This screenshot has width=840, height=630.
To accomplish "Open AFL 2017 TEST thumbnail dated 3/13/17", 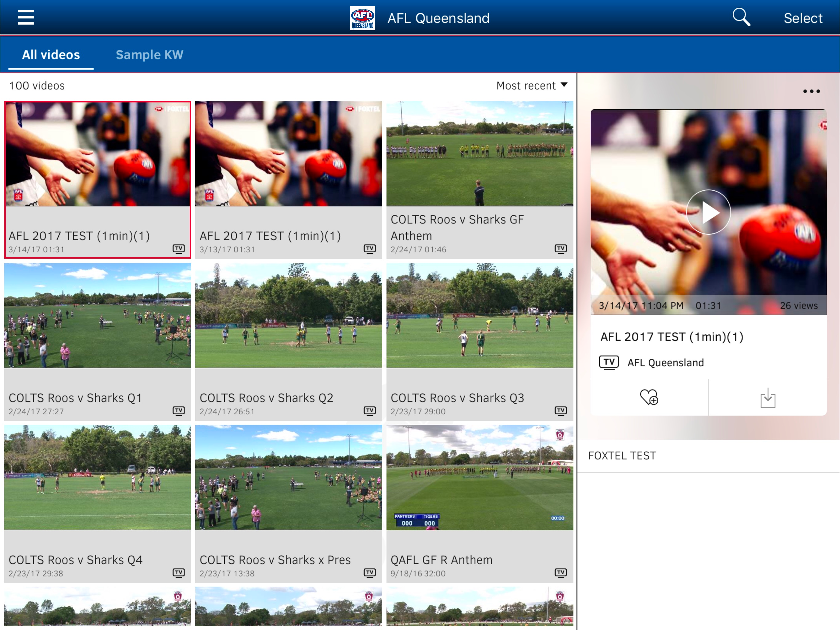I will 289,154.
